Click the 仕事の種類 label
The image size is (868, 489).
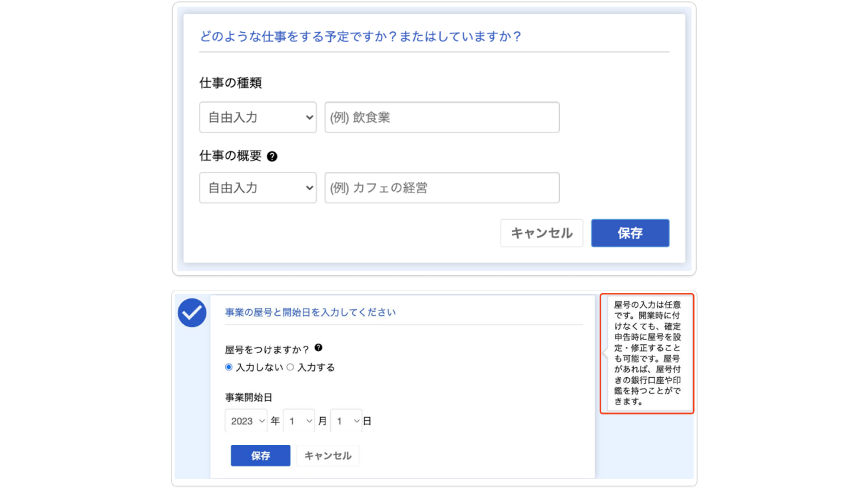point(230,83)
